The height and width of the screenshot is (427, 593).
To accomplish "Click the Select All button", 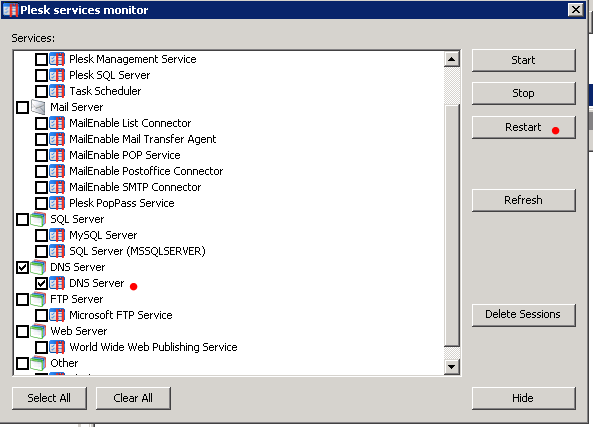I will pos(49,398).
